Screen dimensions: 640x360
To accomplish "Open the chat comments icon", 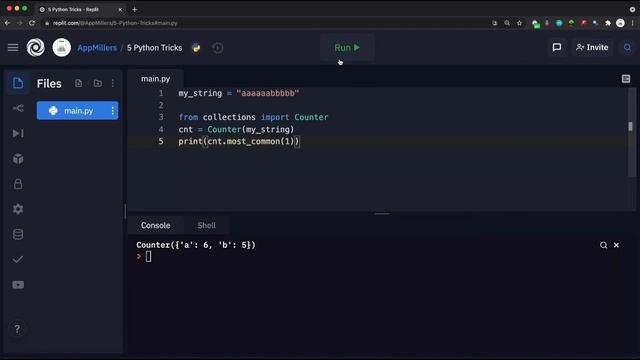I will pos(557,48).
